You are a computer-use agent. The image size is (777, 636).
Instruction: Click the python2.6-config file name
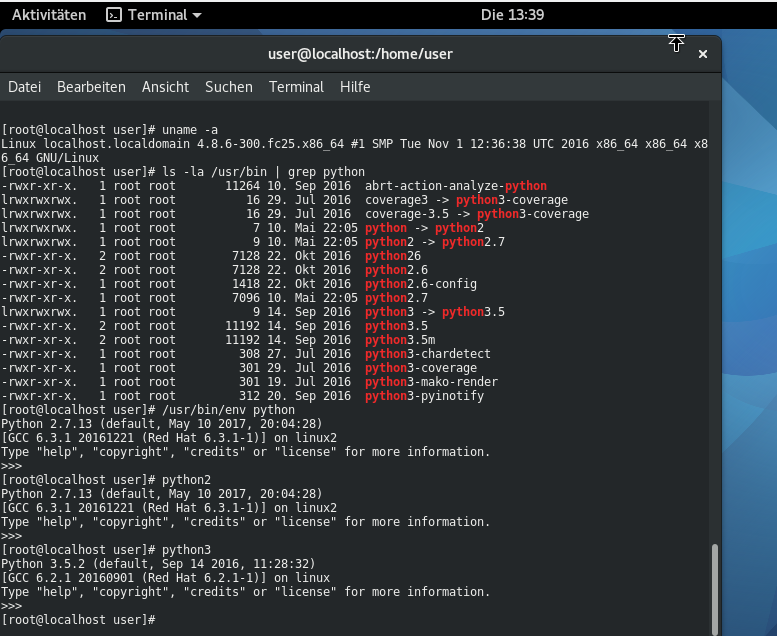point(421,284)
